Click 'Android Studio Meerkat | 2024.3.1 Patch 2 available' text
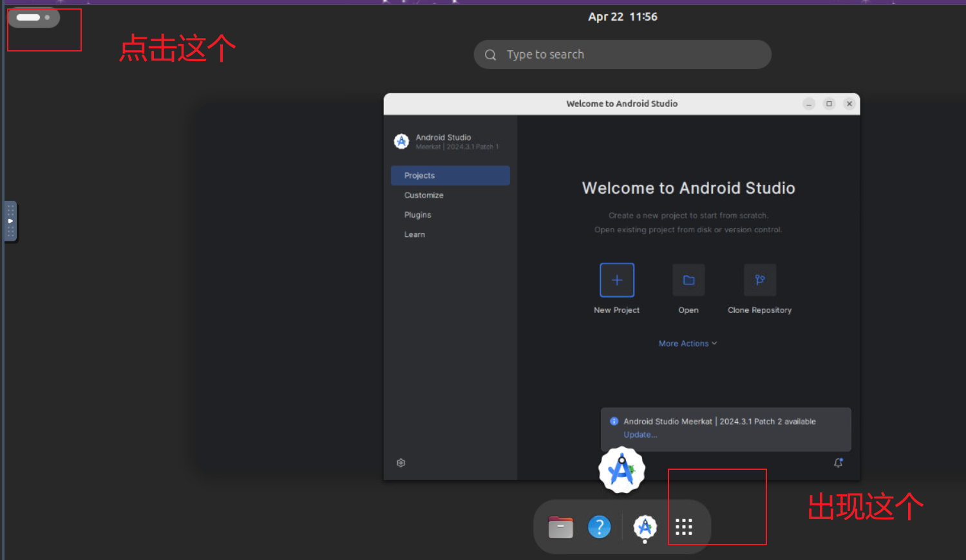This screenshot has width=966, height=560. (x=719, y=422)
